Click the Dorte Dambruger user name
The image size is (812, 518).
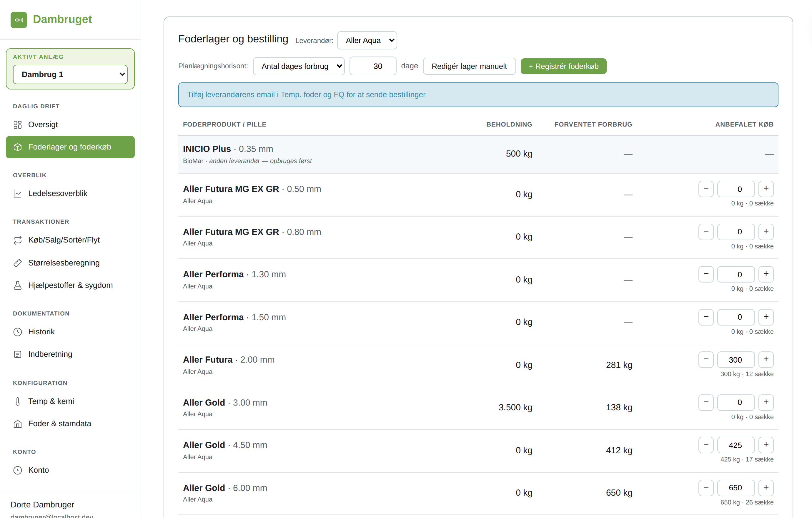click(42, 504)
